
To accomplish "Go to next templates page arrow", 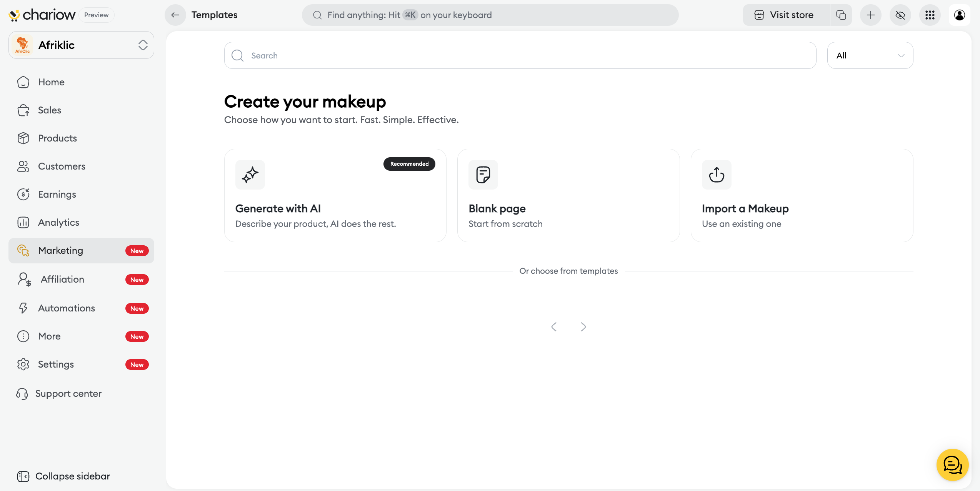I will [x=583, y=327].
